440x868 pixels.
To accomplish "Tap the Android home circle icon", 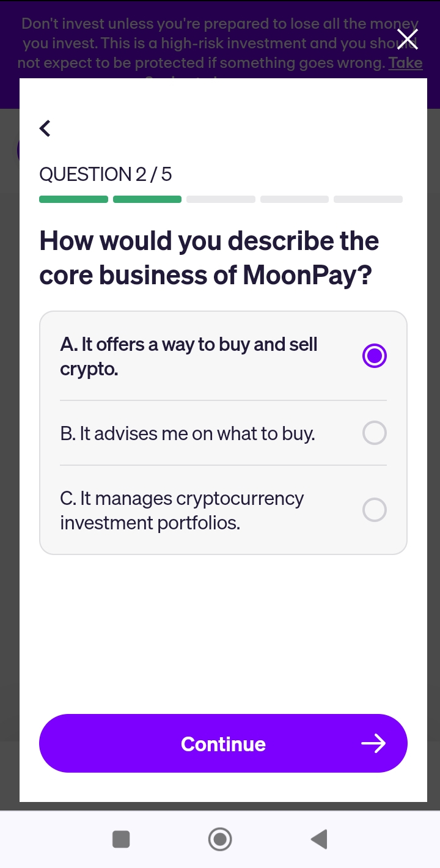I will pos(220,839).
